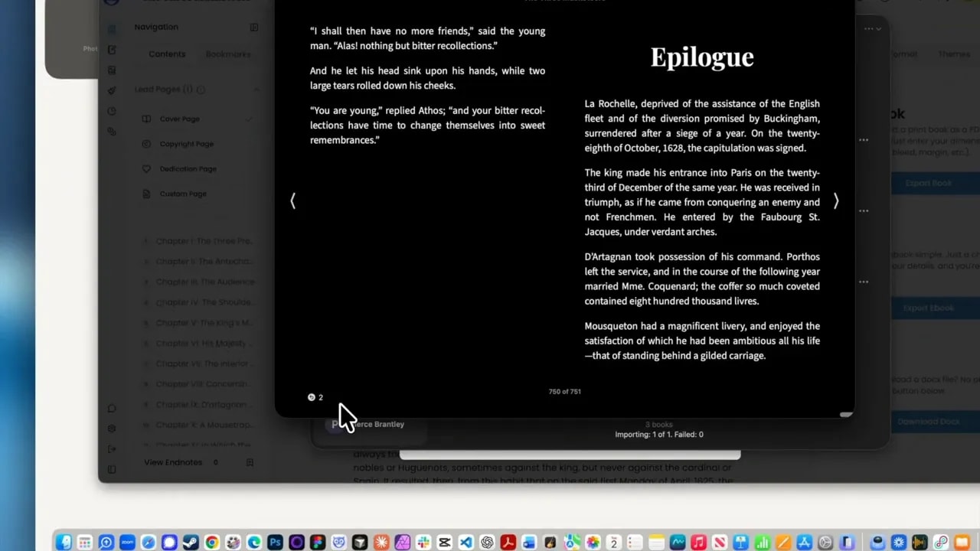This screenshot has height=551, width=980.
Task: Click the Export Ebook button behind the preview
Action: click(x=936, y=308)
